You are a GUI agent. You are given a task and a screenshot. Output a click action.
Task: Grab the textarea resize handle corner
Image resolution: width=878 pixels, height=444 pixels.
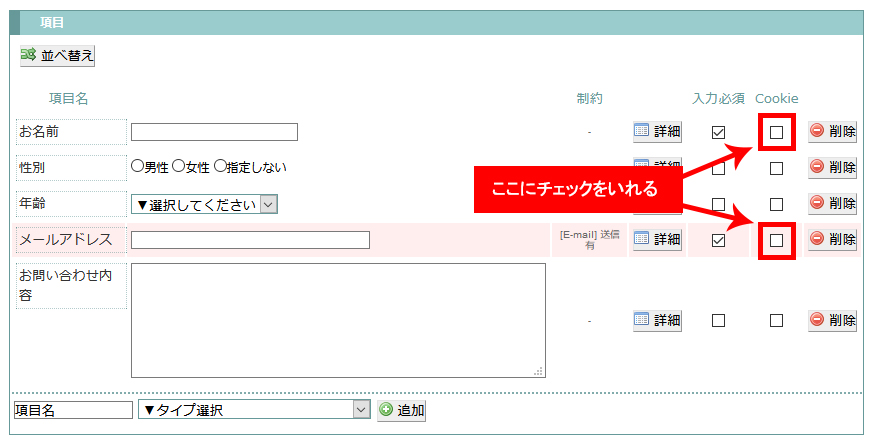coord(539,371)
